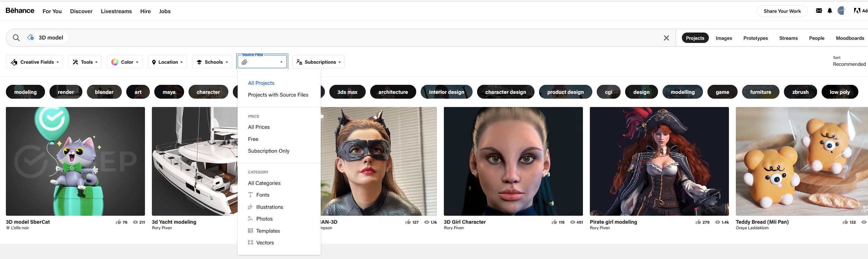The width and height of the screenshot is (868, 259).
Task: Open the Color filter dropdown
Action: coord(125,62)
